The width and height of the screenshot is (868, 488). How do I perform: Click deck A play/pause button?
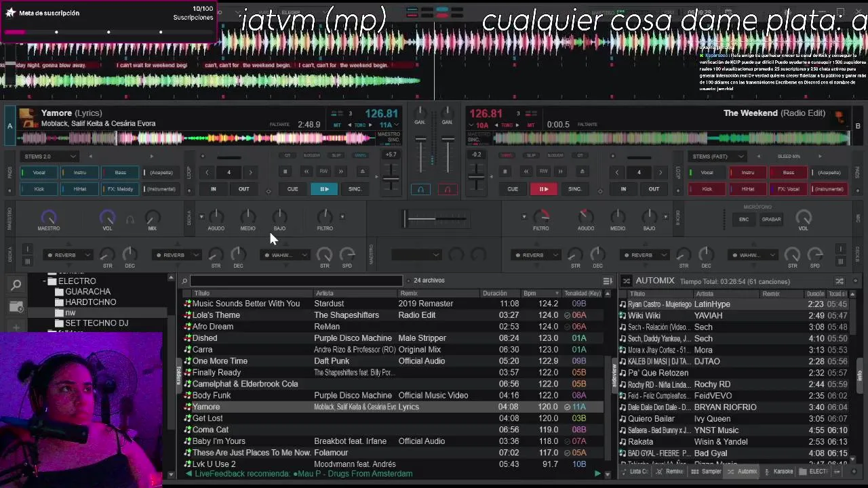tap(324, 189)
